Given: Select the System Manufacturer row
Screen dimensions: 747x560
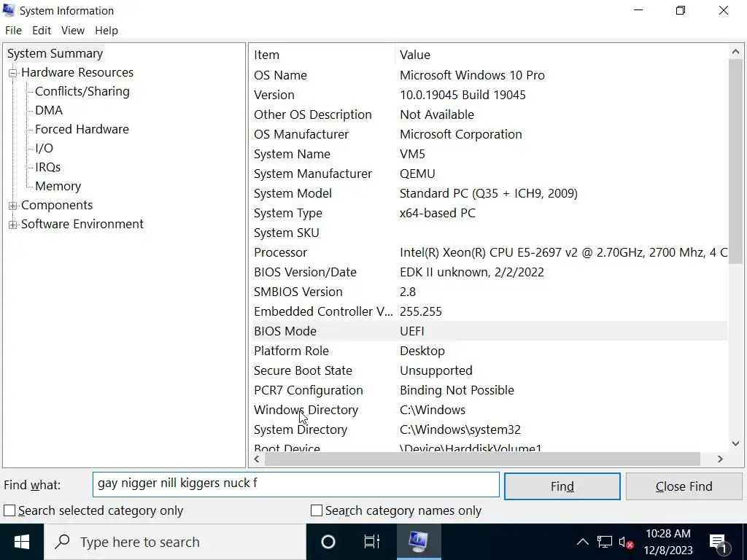Looking at the screenshot, I should pyautogui.click(x=489, y=174).
